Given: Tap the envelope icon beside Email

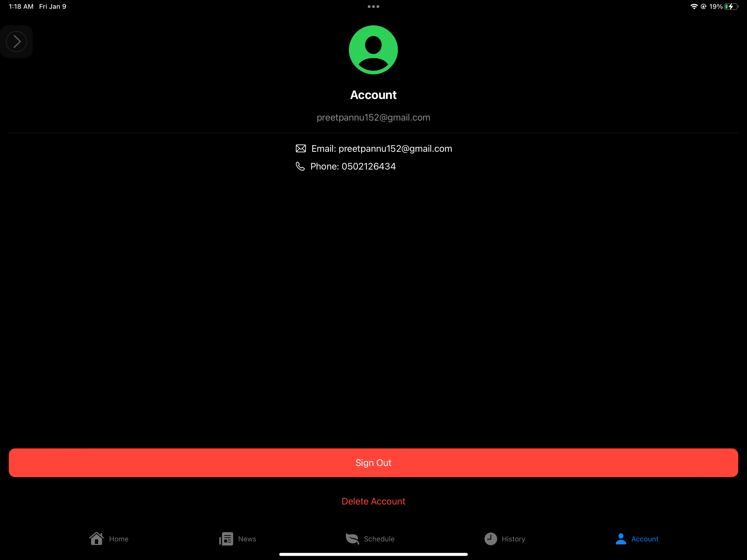Looking at the screenshot, I should click(300, 148).
